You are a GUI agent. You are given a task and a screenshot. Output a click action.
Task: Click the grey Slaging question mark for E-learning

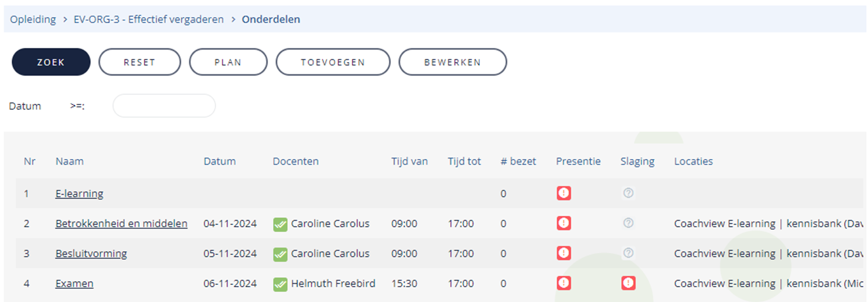pyautogui.click(x=628, y=193)
